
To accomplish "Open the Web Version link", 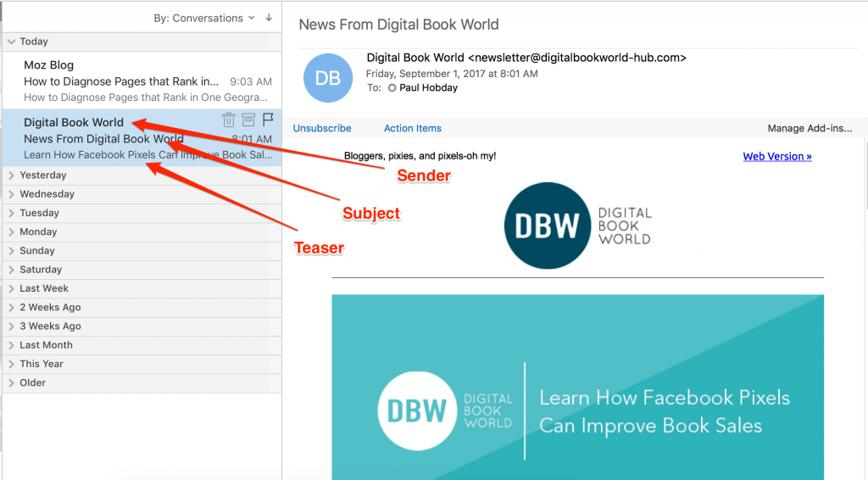I will click(x=777, y=157).
